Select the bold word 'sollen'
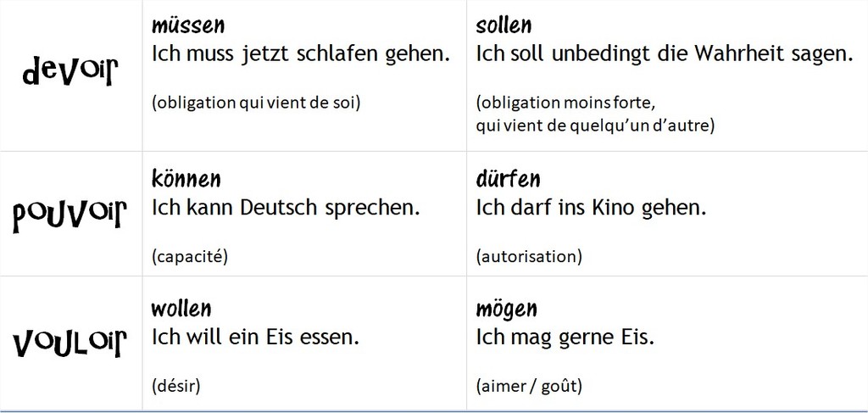Screen dimensions: 868x413 coord(504,27)
